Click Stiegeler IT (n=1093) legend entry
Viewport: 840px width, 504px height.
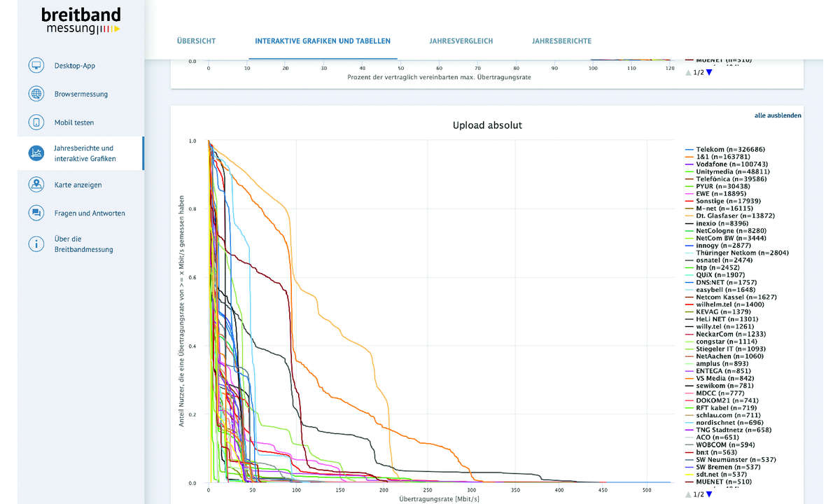point(727,349)
